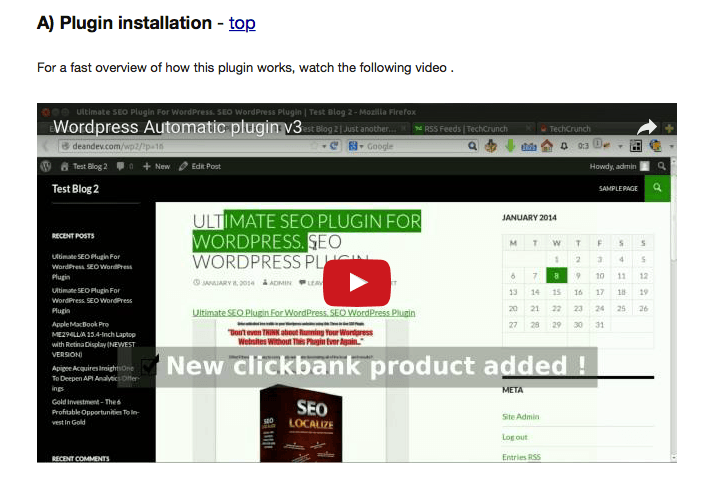
Task: Click the Firefox back arrow button
Action: (x=46, y=146)
